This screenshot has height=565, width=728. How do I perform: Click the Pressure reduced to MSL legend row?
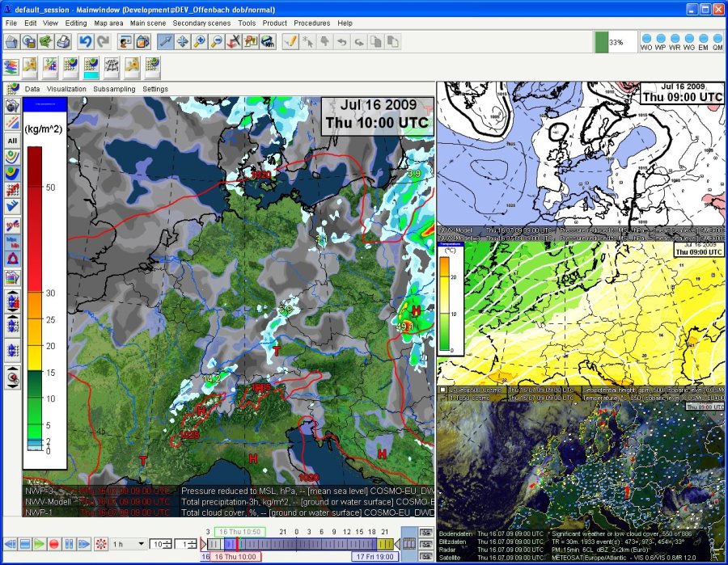click(228, 491)
